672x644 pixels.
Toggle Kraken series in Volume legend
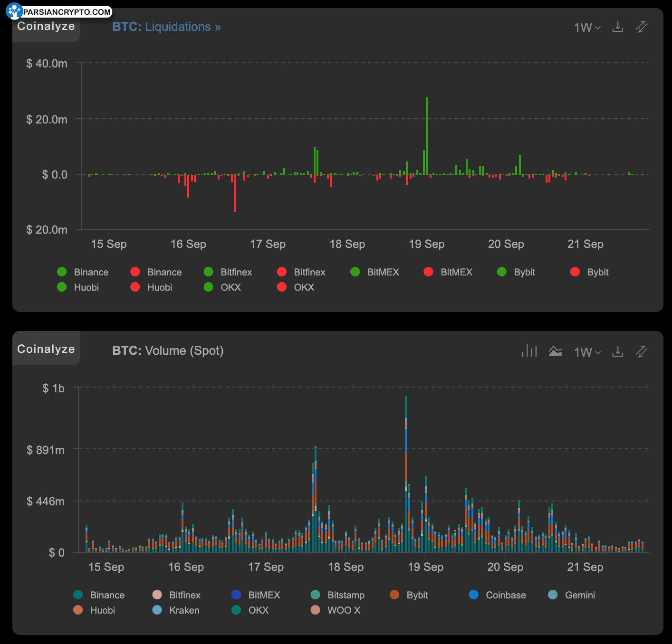point(175,610)
